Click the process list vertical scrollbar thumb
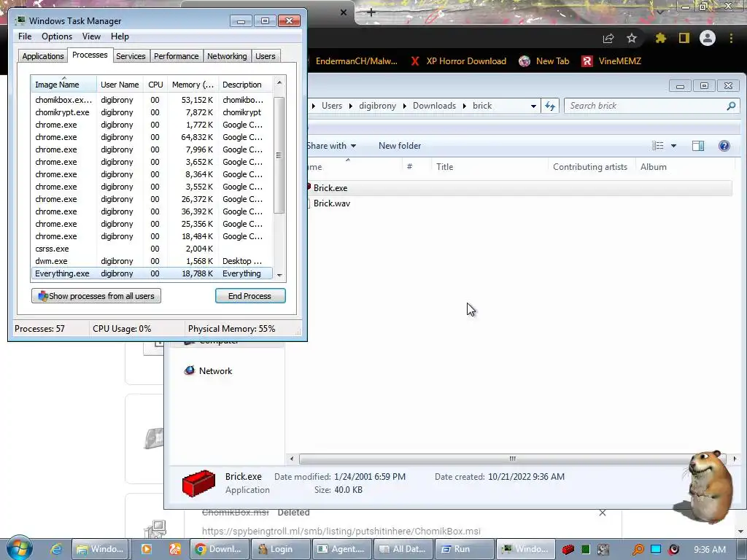Screen dimensions: 747x560 click(279, 155)
